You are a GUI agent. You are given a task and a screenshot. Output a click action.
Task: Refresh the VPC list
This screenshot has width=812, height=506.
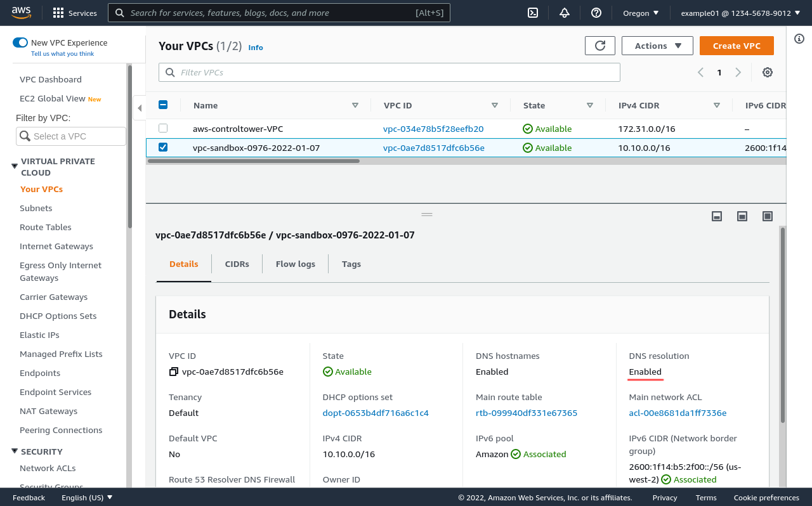(x=599, y=46)
